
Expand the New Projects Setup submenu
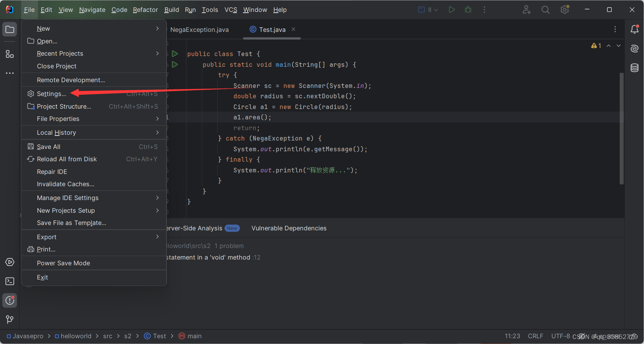click(x=94, y=210)
